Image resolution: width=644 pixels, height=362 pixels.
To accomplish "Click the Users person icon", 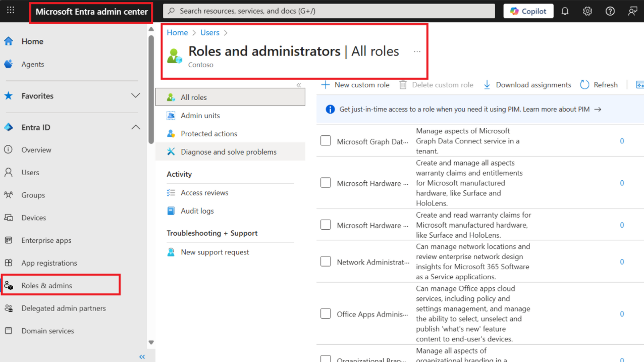I will pos(8,173).
